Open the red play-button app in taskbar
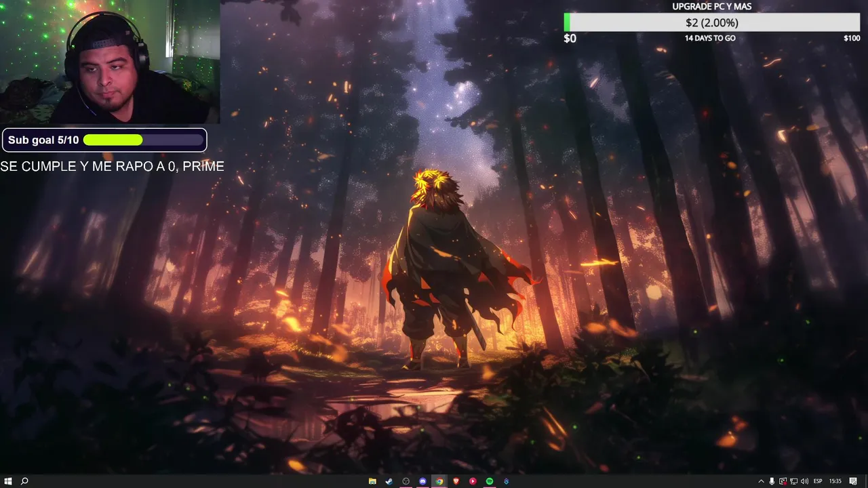Image resolution: width=868 pixels, height=488 pixels. [473, 481]
